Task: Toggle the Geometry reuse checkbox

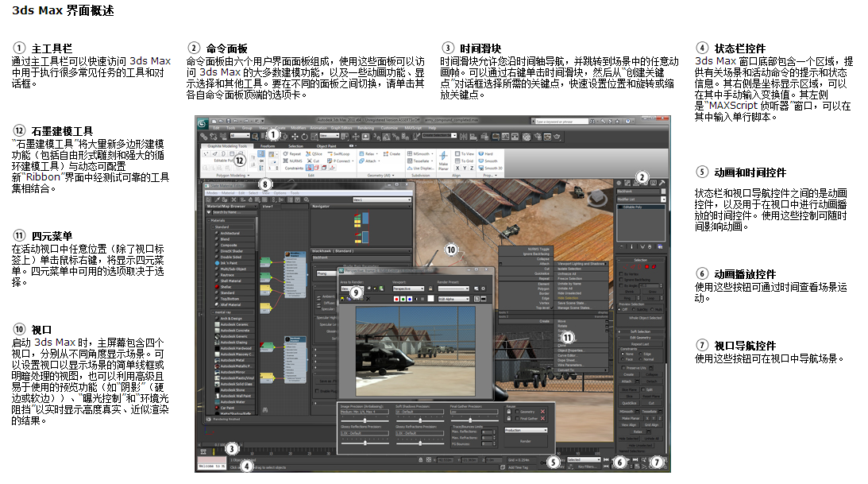Action: (x=517, y=412)
